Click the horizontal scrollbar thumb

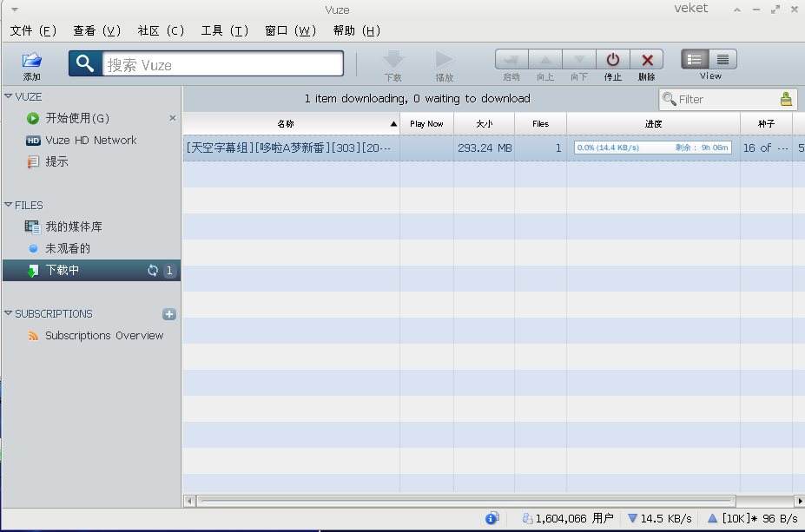tap(465, 501)
